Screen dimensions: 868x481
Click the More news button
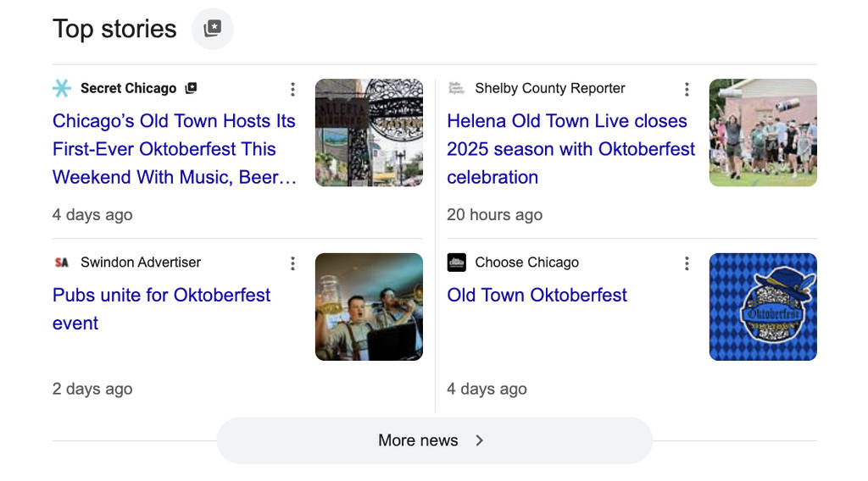click(x=418, y=440)
